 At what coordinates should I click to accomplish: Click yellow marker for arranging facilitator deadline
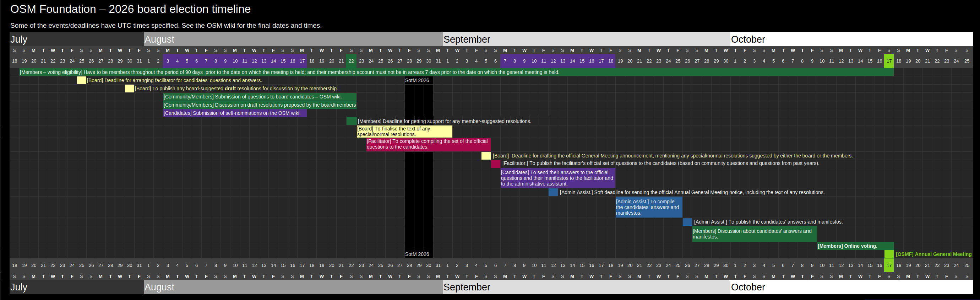[x=81, y=80]
